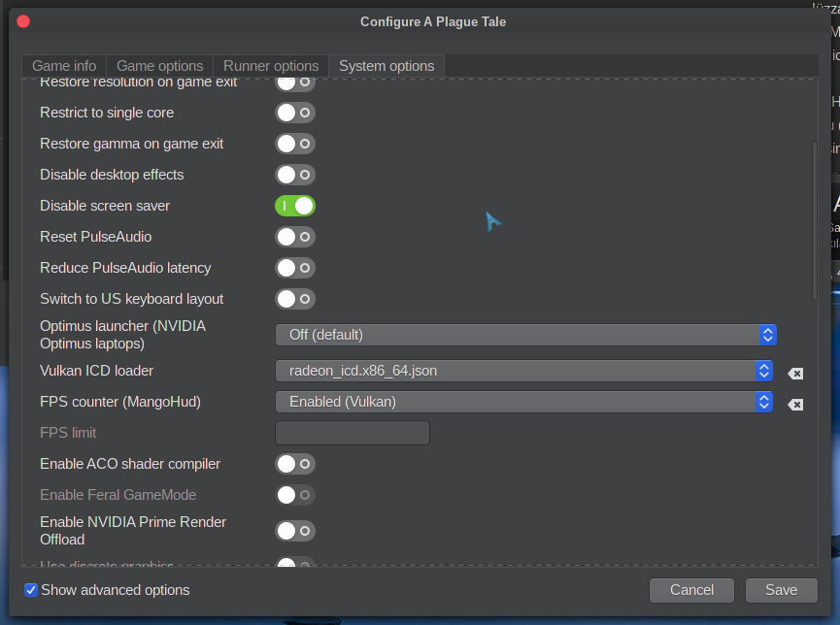Toggle NVIDIA Prime Render Offload switch
The image size is (840, 625).
coord(295,530)
